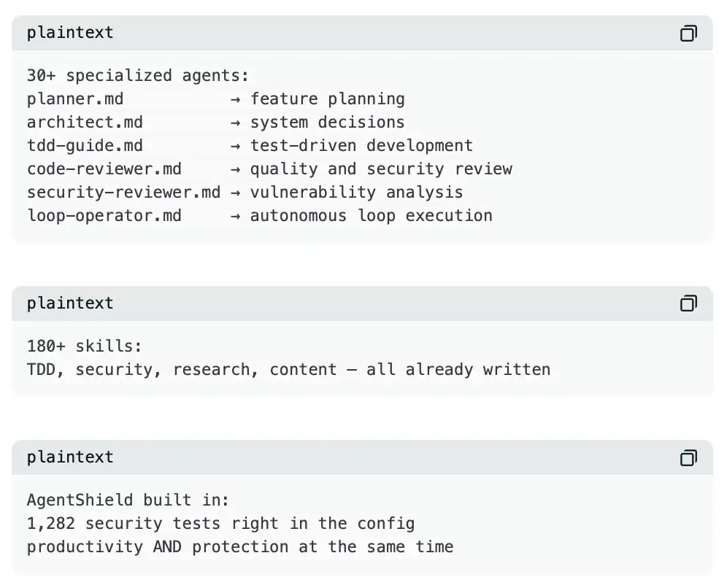Click the code-reviewer.md filename
The height and width of the screenshot is (588, 727).
[x=104, y=169]
